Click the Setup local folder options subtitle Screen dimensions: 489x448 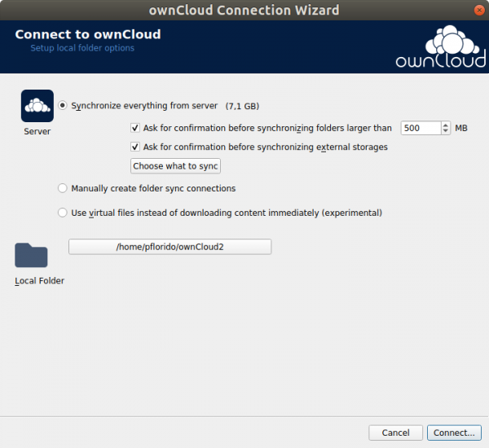tap(82, 48)
